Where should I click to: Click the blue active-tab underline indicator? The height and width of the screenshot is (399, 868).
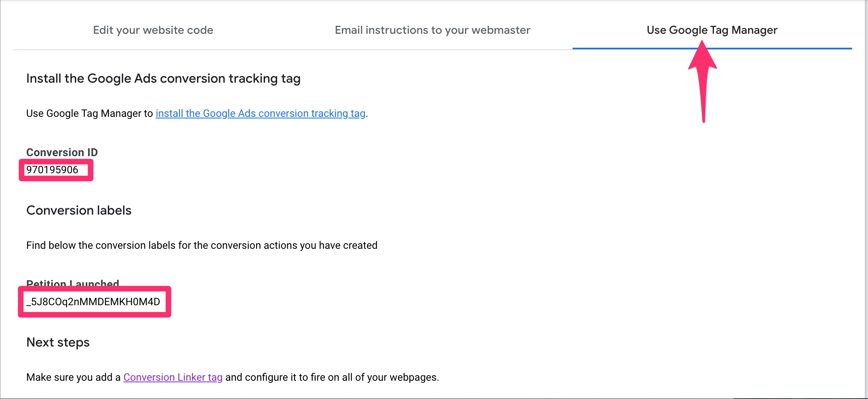[712, 48]
